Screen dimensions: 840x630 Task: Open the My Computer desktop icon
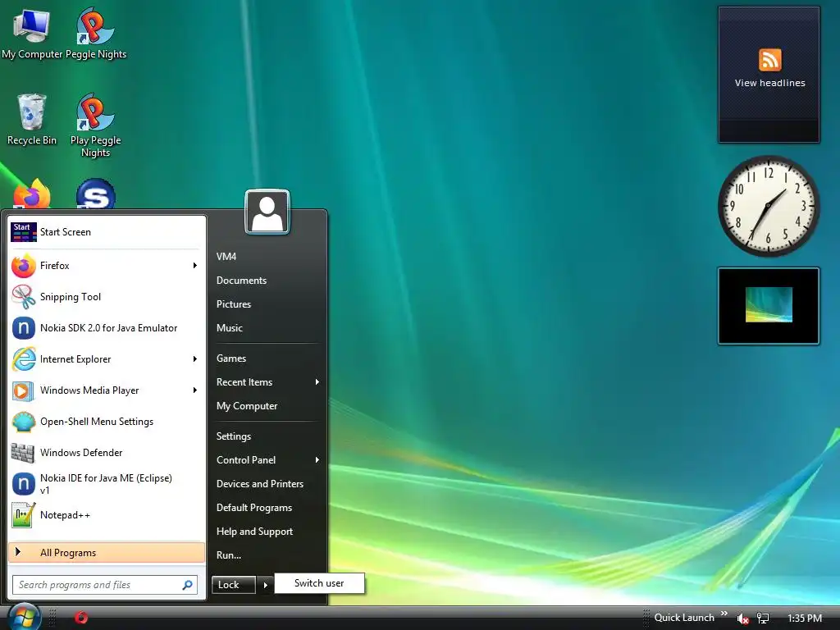pyautogui.click(x=32, y=33)
